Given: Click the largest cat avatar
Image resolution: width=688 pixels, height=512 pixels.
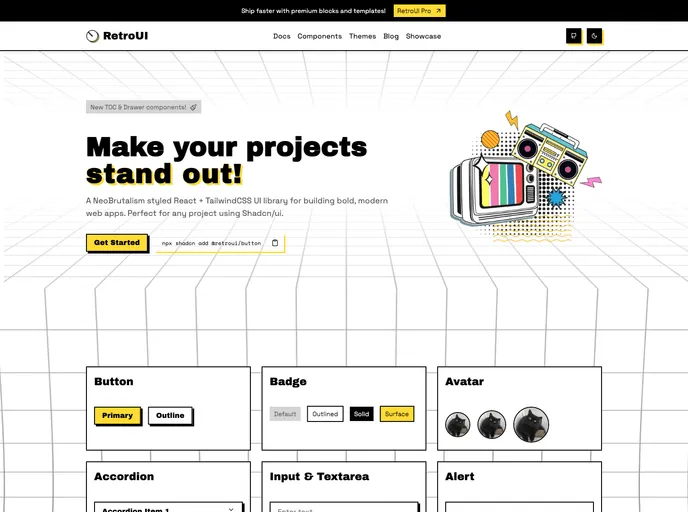Looking at the screenshot, I should click(531, 425).
